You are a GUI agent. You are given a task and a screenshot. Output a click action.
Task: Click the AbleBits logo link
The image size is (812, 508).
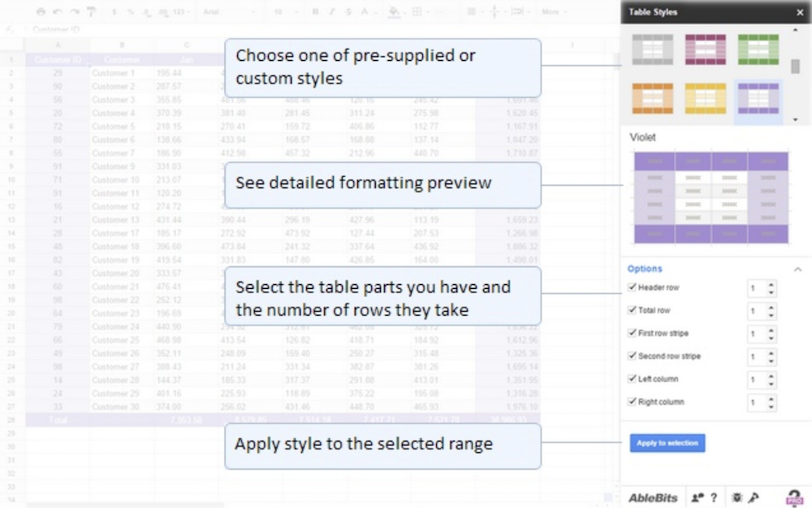pos(653,497)
